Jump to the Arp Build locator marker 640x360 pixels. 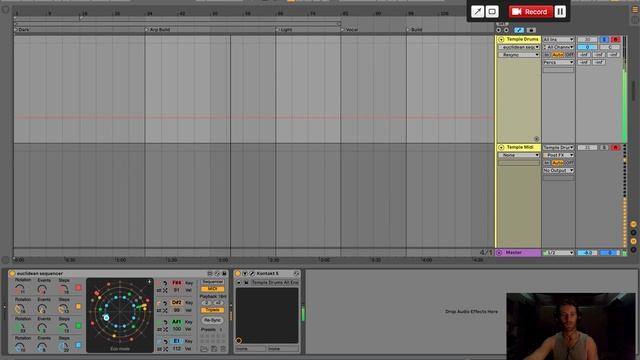coord(157,29)
